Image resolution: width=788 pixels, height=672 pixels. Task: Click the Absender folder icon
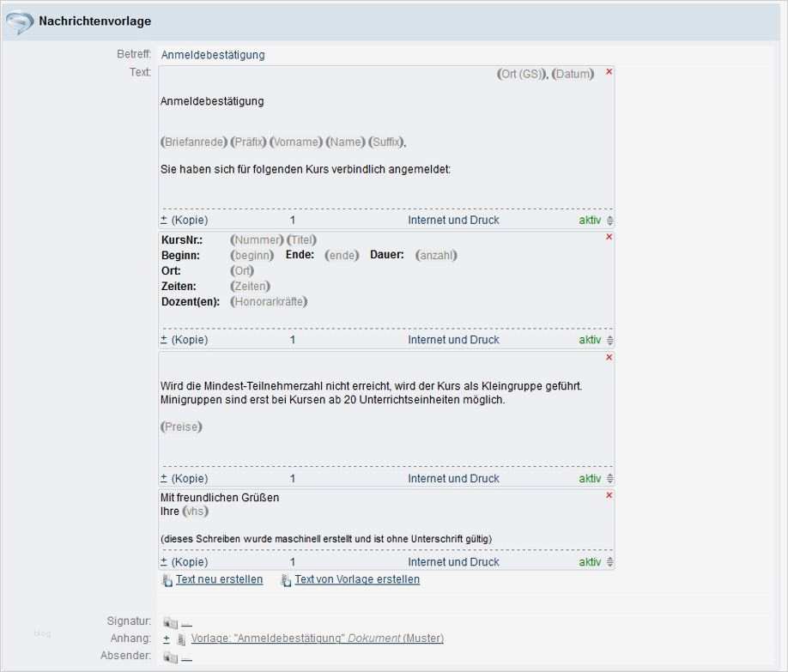point(170,657)
